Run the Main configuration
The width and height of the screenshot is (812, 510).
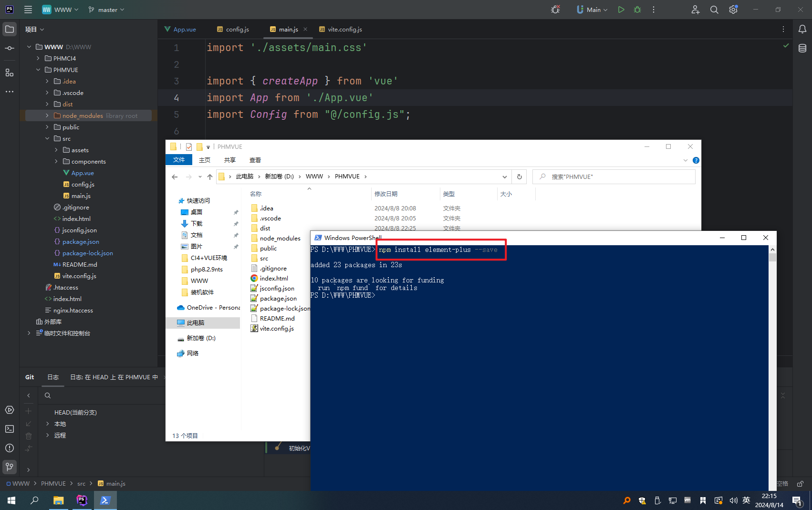tap(621, 10)
